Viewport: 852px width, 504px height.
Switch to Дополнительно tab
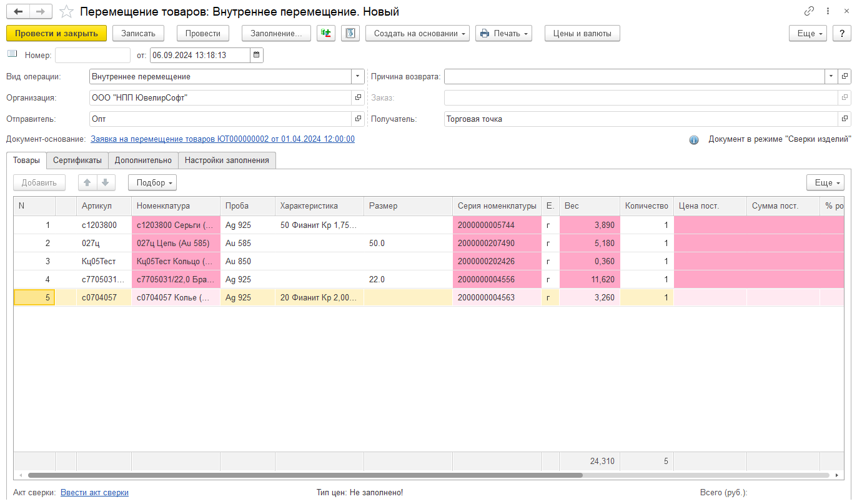[x=143, y=160]
